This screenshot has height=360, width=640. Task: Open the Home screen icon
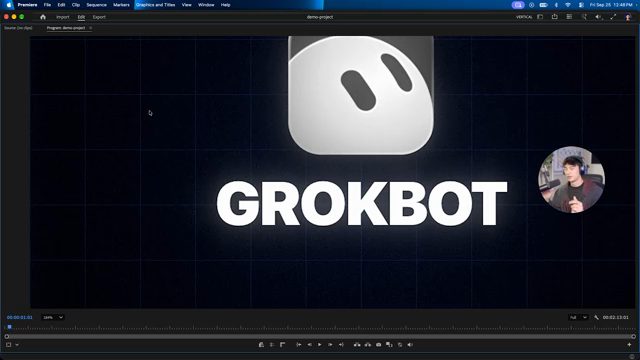(x=43, y=17)
